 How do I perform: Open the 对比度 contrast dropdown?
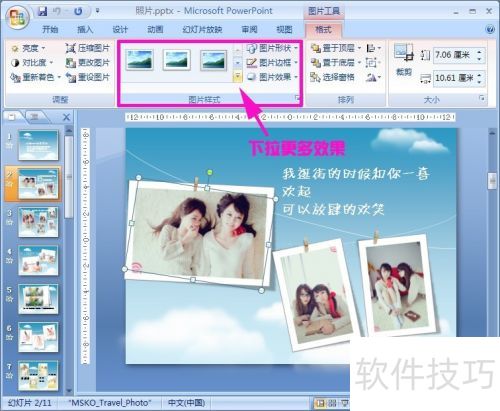(x=32, y=63)
